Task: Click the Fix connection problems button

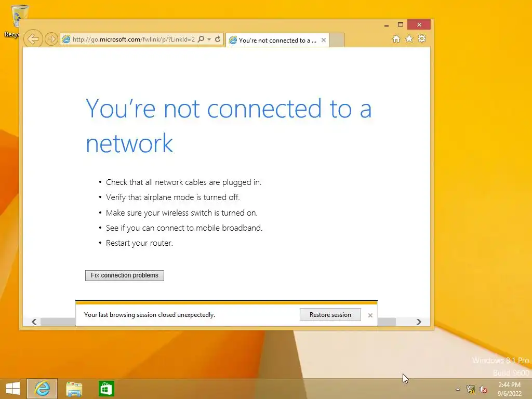Action: click(125, 275)
